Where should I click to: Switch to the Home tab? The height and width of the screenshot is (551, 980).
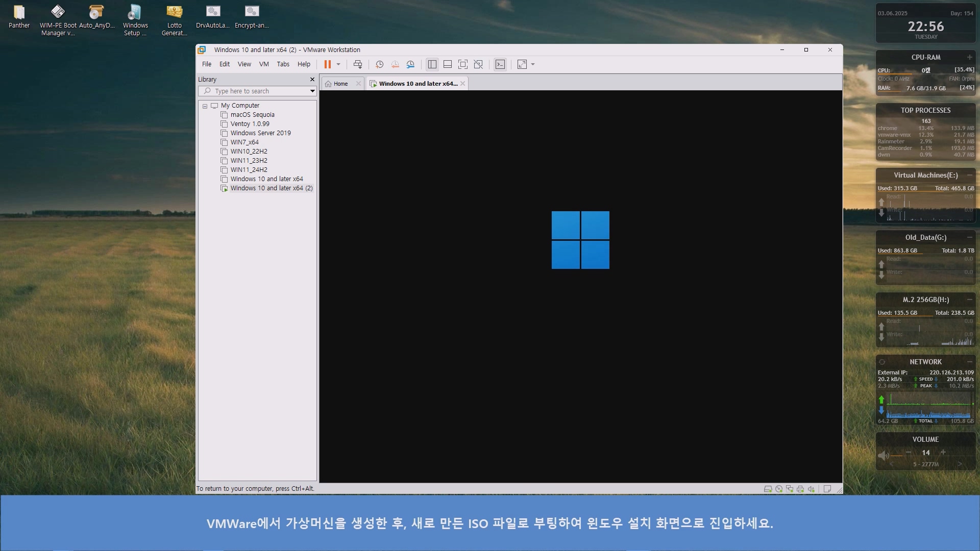pyautogui.click(x=337, y=84)
